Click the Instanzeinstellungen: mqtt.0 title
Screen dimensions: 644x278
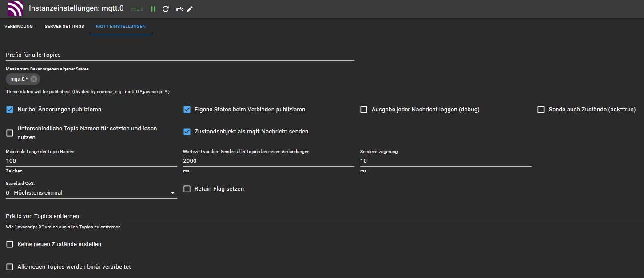pos(76,8)
